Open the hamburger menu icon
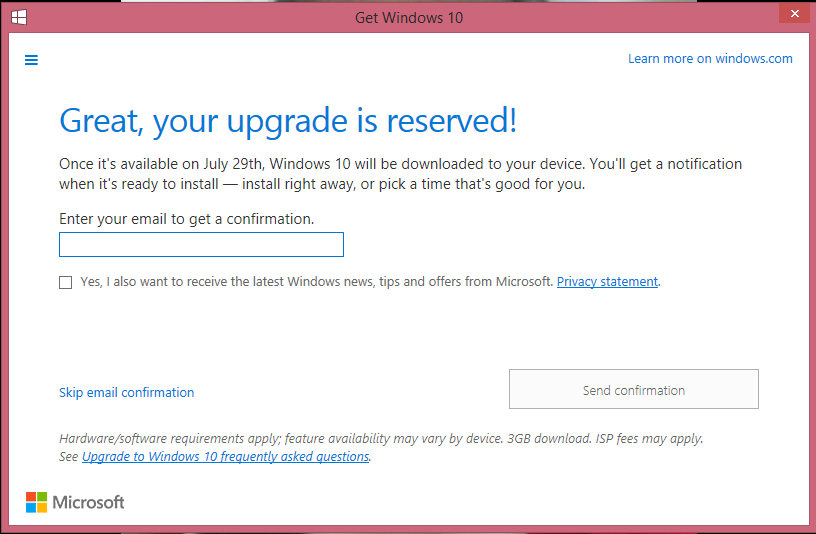816x534 pixels. point(31,60)
